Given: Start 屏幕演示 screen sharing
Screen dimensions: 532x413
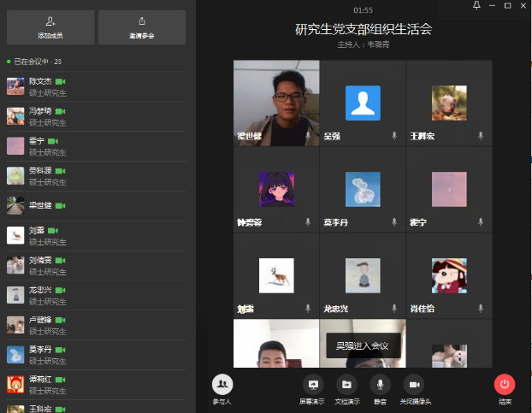Looking at the screenshot, I should pyautogui.click(x=312, y=385).
